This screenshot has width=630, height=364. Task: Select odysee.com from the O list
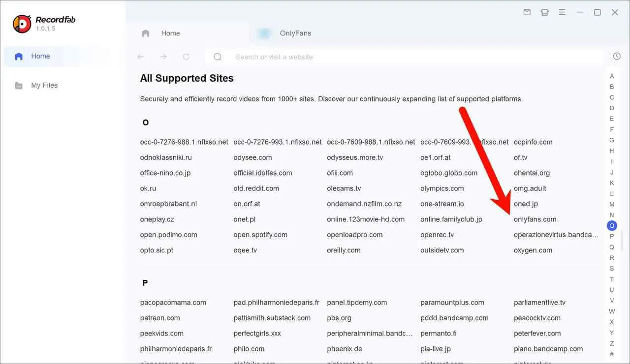252,157
